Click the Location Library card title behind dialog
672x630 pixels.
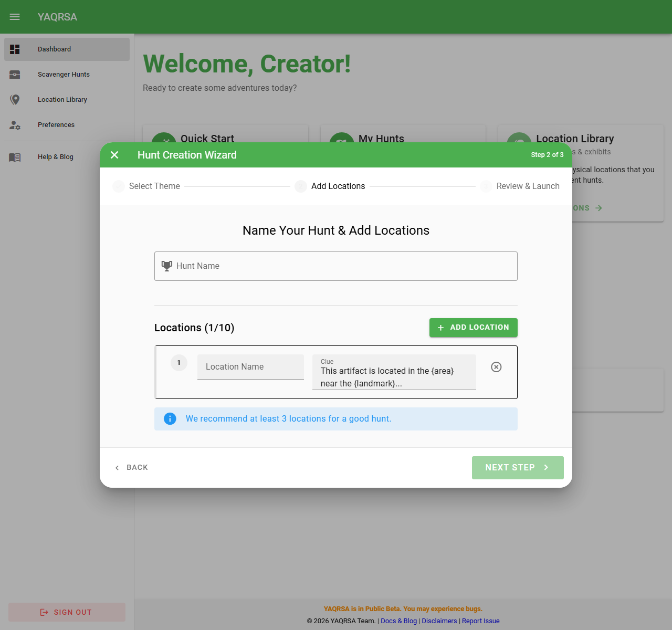(x=575, y=139)
